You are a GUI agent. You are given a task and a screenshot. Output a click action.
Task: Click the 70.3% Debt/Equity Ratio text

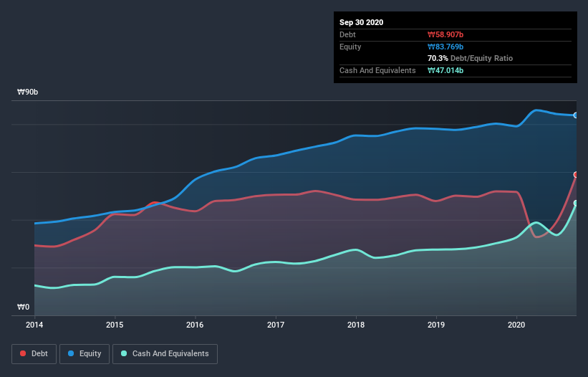[471, 58]
